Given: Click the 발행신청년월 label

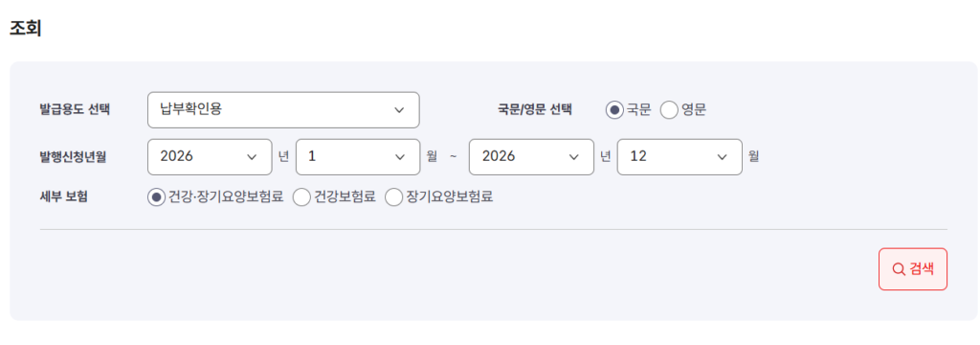Looking at the screenshot, I should click(x=73, y=156).
